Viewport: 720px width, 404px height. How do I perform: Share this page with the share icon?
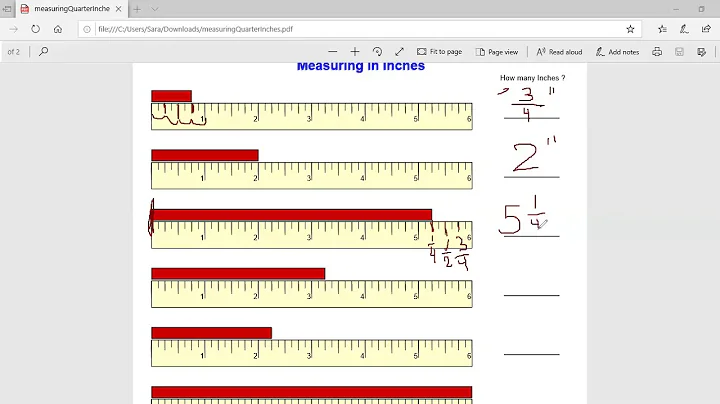(x=706, y=29)
